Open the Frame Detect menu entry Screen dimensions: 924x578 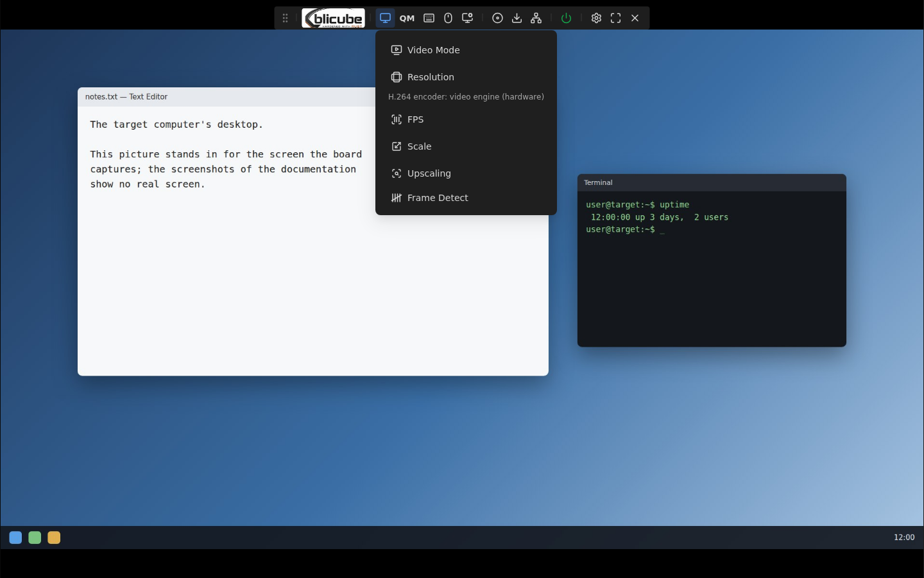(x=466, y=198)
